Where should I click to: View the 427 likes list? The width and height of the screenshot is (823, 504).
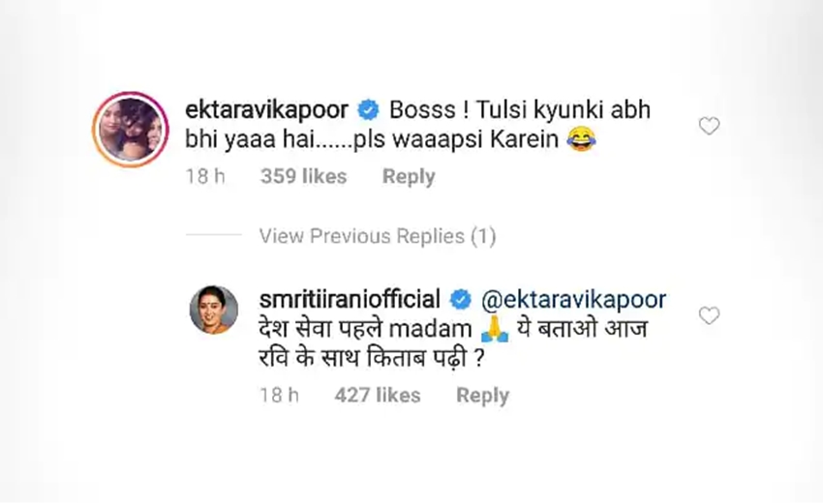tap(378, 395)
